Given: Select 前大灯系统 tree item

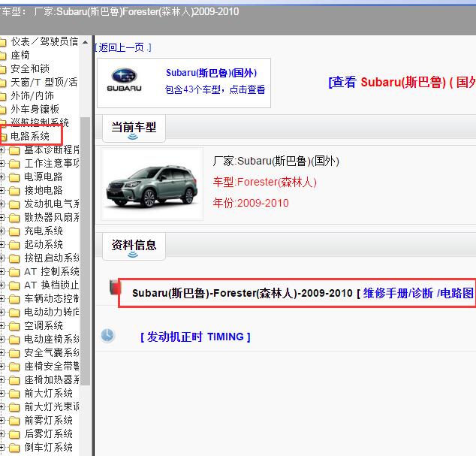Looking at the screenshot, I should point(48,393).
